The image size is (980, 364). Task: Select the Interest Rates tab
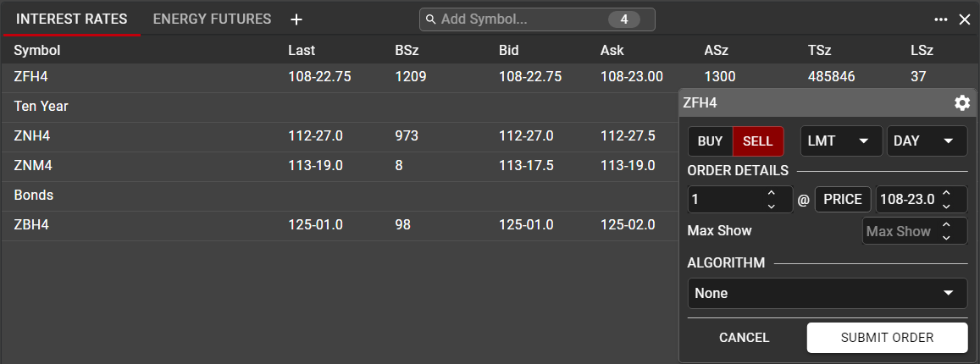tap(72, 19)
